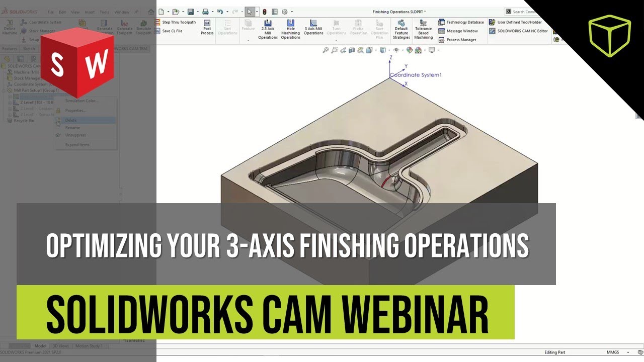Open Process Manager
Viewport: 644px width, 362px height.
457,40
